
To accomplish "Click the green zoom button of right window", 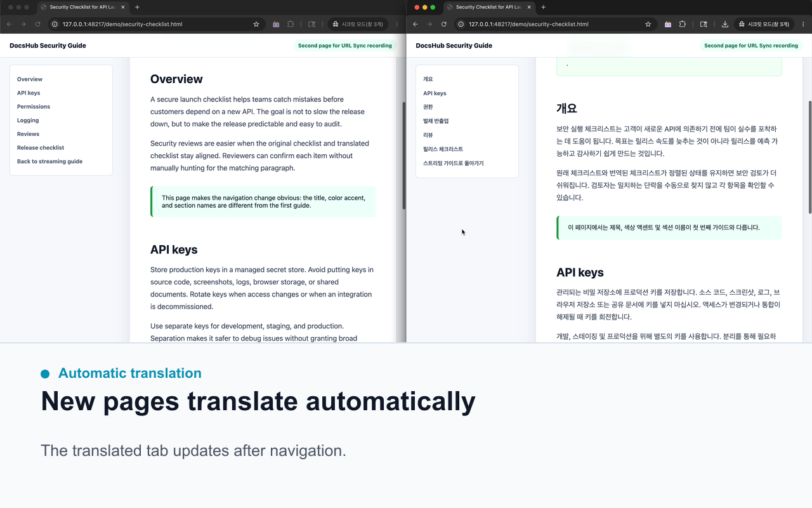I will (x=433, y=7).
